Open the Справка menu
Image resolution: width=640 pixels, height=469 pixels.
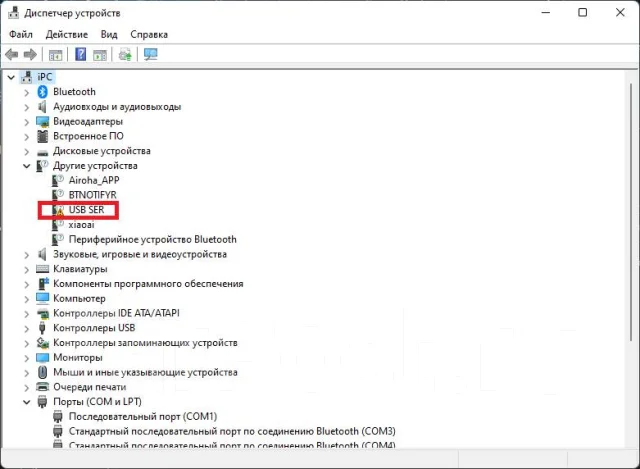click(x=149, y=34)
